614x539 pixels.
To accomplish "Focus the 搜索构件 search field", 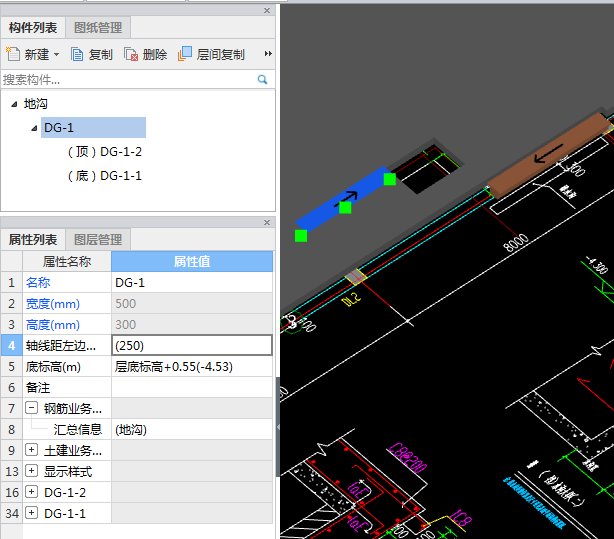I will click(128, 80).
